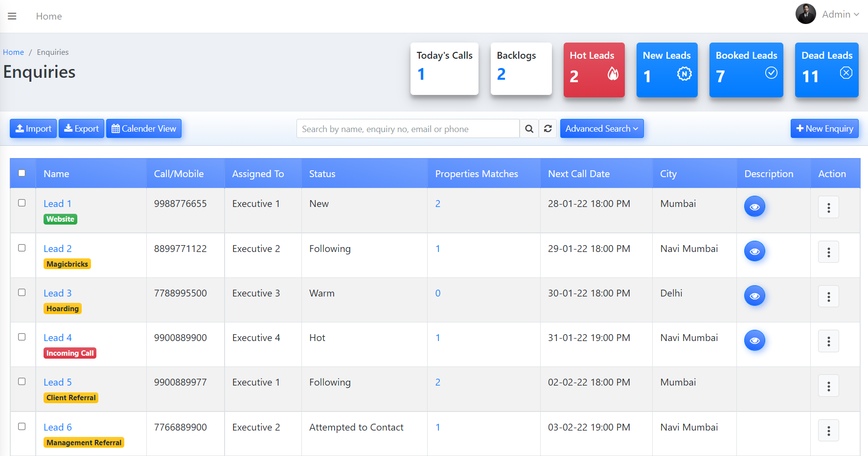Viewport: 868px width, 456px height.
Task: View description for Lead 4 eye icon
Action: tap(754, 340)
